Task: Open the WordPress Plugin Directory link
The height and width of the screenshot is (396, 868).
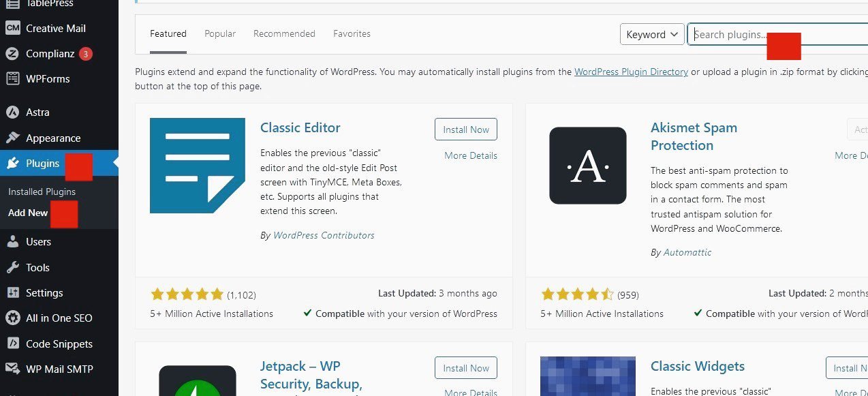Action: 631,72
